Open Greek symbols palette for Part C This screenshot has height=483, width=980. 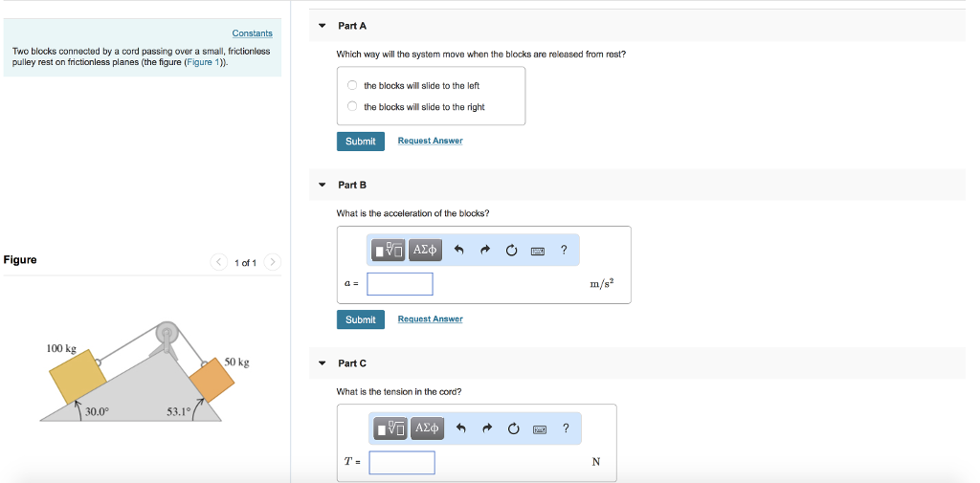(427, 428)
